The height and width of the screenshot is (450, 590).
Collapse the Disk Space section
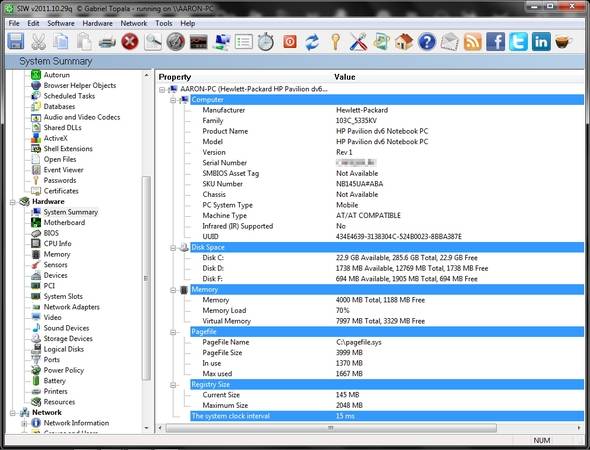(x=173, y=248)
